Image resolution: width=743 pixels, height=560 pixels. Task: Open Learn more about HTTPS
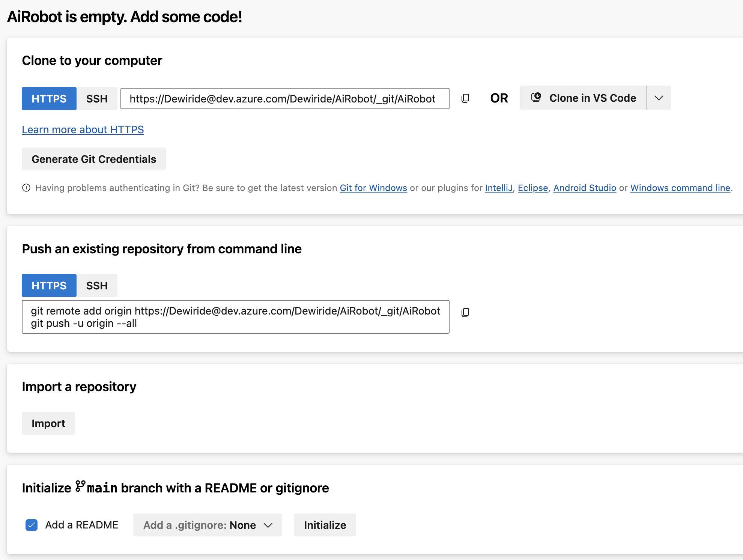coord(83,129)
